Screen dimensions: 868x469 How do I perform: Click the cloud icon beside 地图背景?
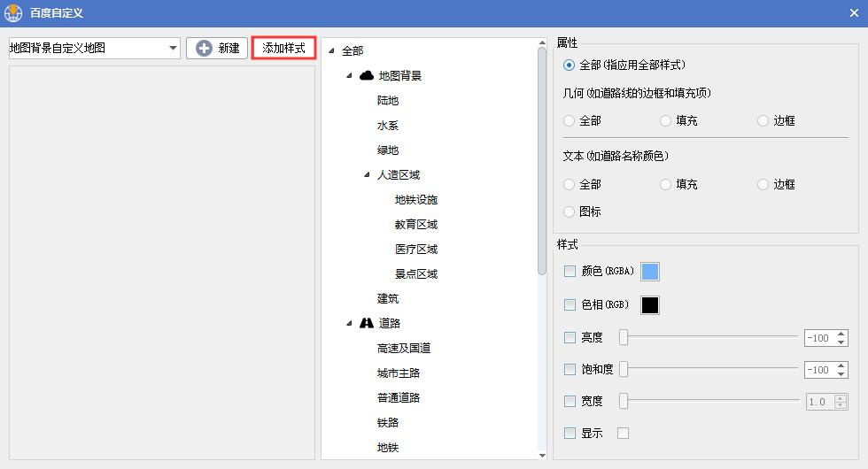point(367,76)
